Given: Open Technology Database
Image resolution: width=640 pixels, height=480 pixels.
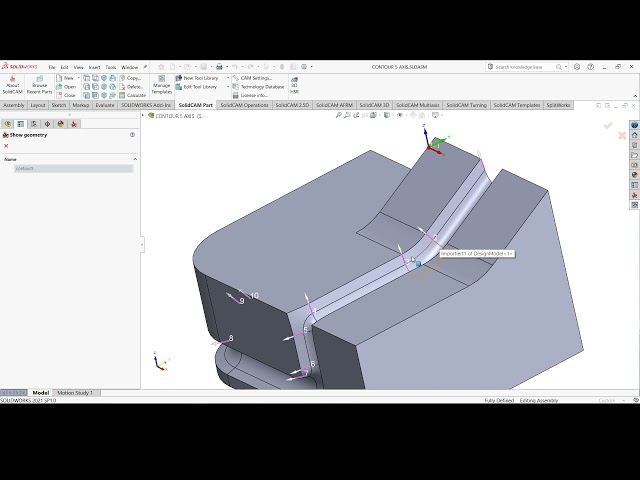Looking at the screenshot, I should coord(258,87).
